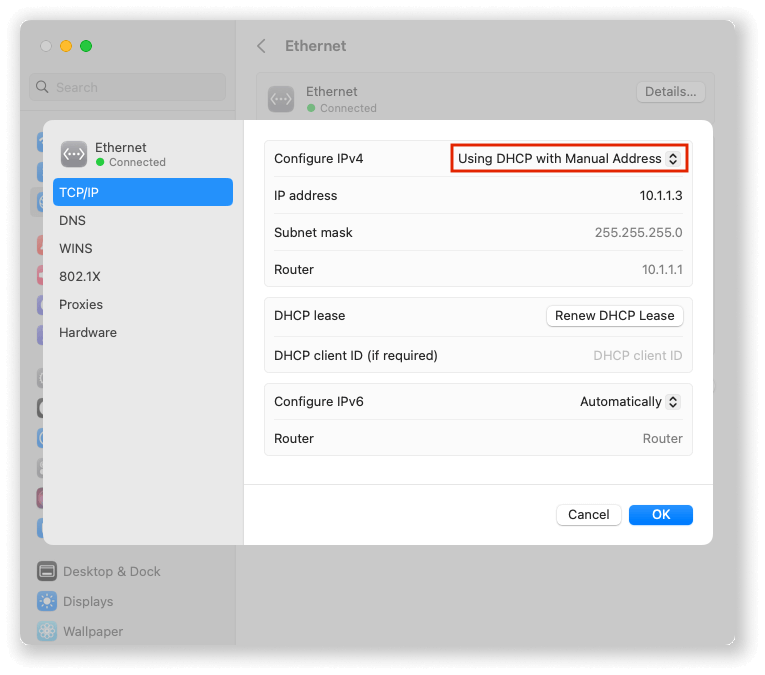Click the Search field in System Settings
The width and height of the screenshot is (765, 675).
pyautogui.click(x=127, y=87)
